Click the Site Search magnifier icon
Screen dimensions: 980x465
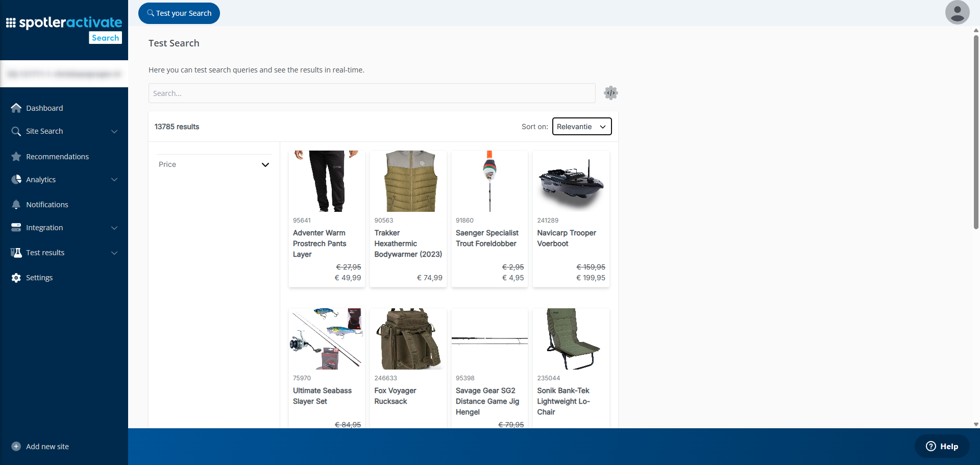pos(16,131)
